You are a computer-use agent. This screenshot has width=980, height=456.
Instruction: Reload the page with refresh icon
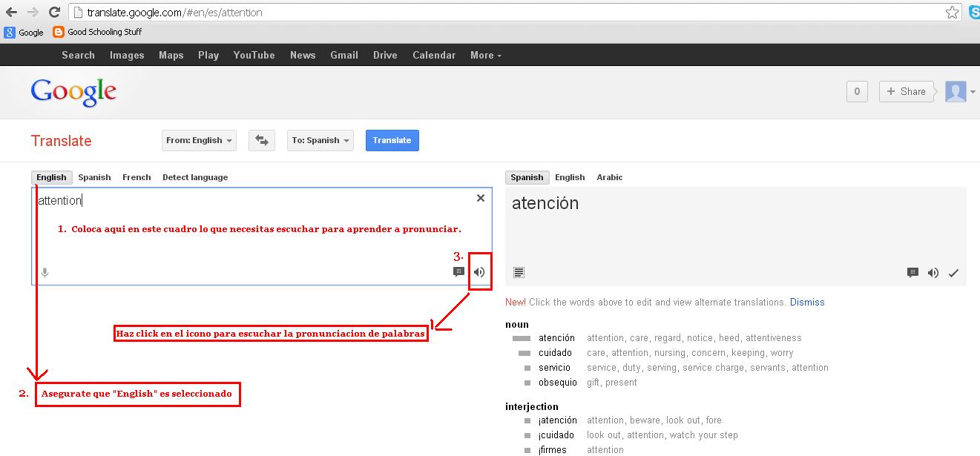tap(54, 13)
